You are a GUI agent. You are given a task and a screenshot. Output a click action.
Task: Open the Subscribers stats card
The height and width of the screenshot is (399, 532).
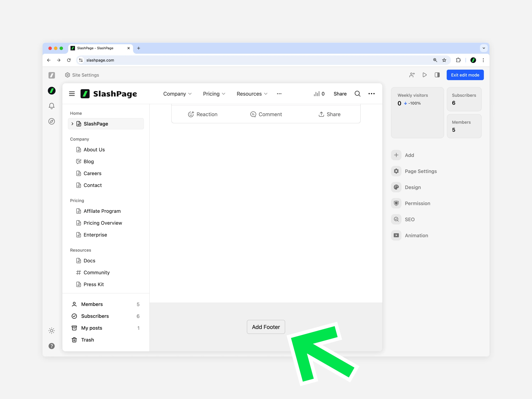[464, 99]
